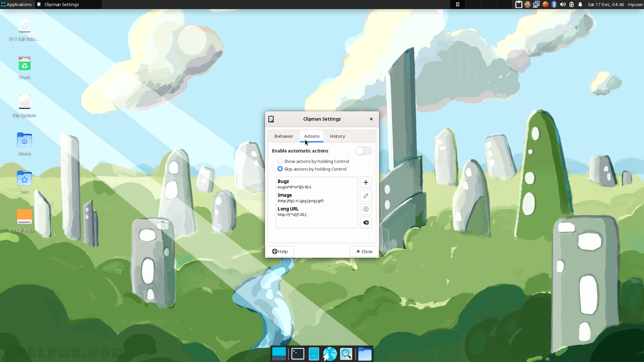Viewport: 644px width, 362px height.
Task: Launch File Manager cabinet icon in dock
Action: tap(314, 354)
